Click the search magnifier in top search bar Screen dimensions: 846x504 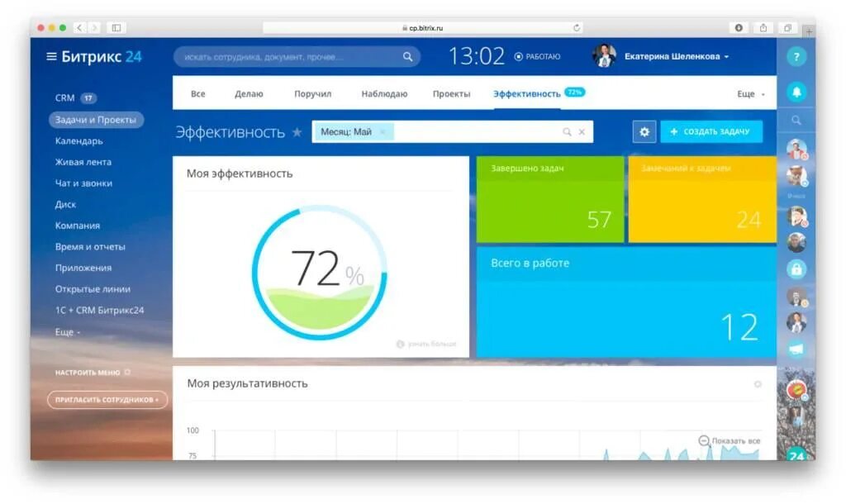point(407,57)
